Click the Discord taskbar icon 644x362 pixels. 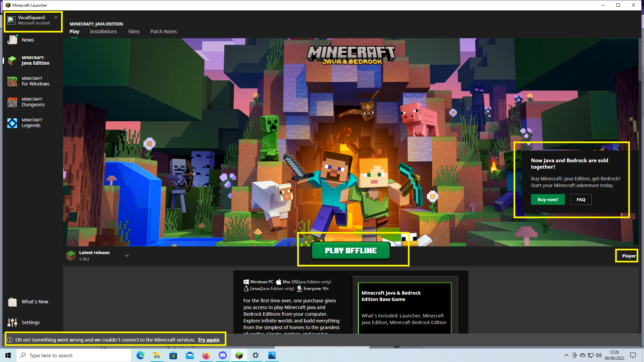click(222, 355)
